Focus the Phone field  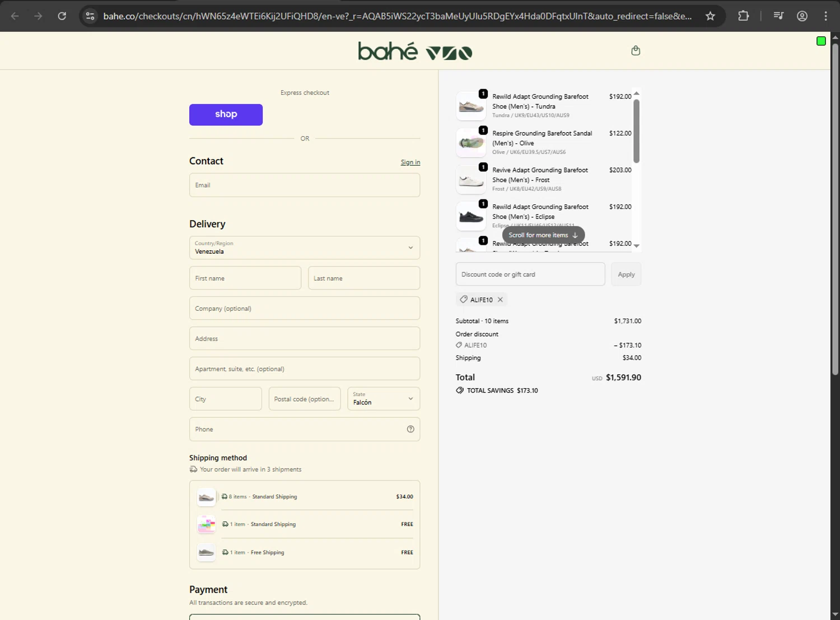(305, 429)
